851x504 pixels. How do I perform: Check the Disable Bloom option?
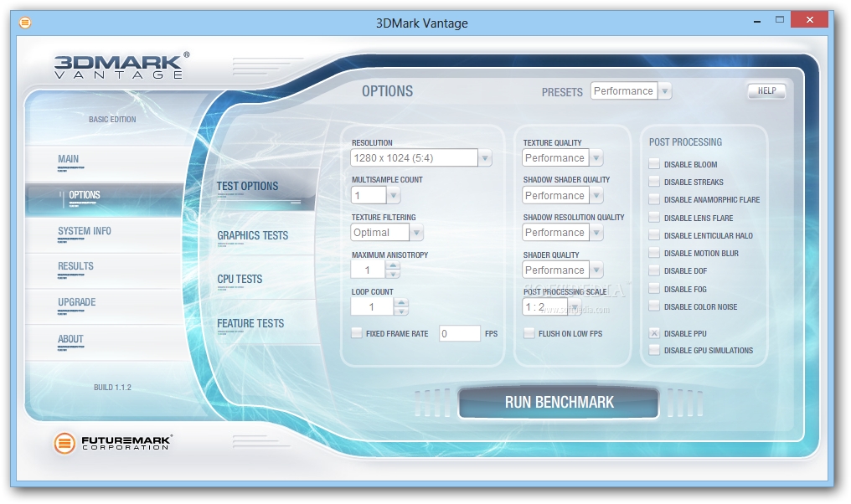tap(654, 164)
